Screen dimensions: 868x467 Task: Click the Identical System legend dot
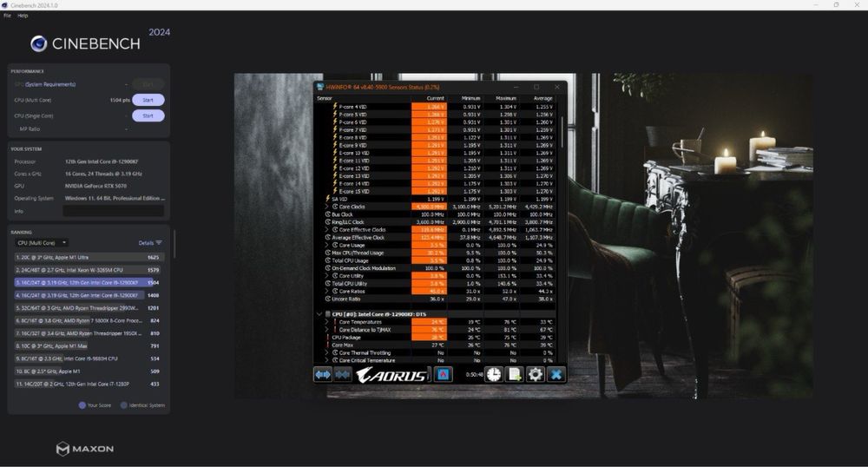[124, 405]
